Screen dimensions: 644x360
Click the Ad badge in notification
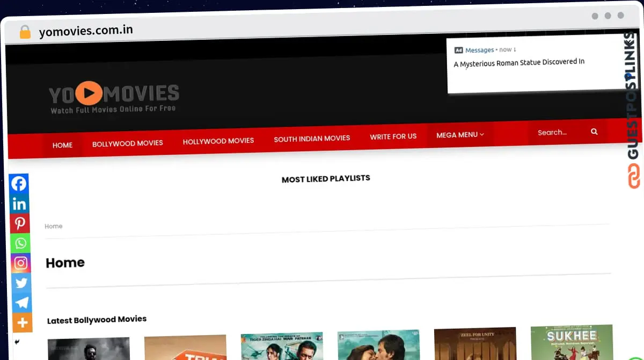[x=458, y=51]
